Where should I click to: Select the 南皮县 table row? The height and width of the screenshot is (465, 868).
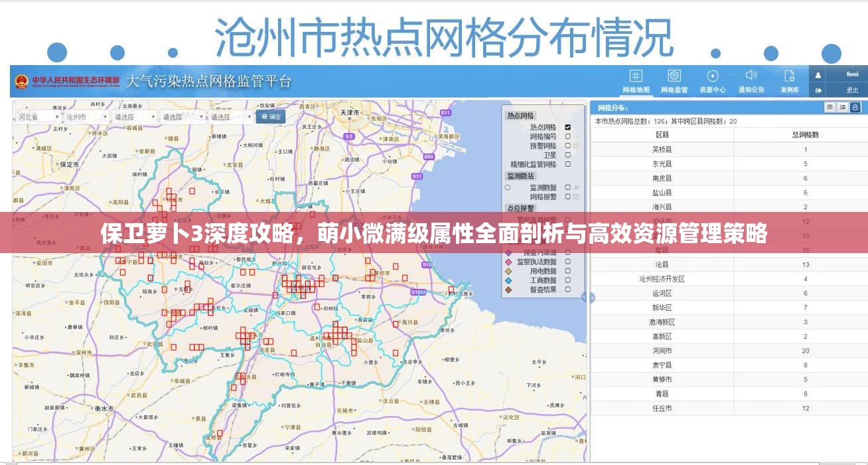point(728,178)
